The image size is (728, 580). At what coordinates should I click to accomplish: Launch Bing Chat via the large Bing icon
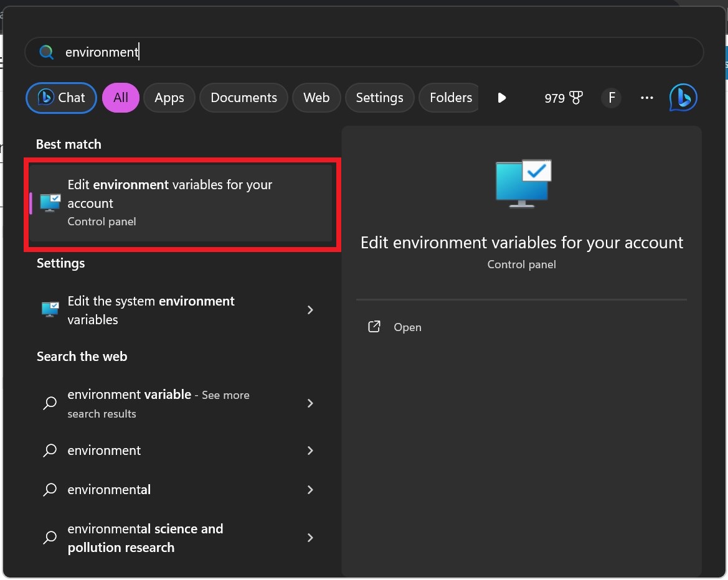(683, 98)
